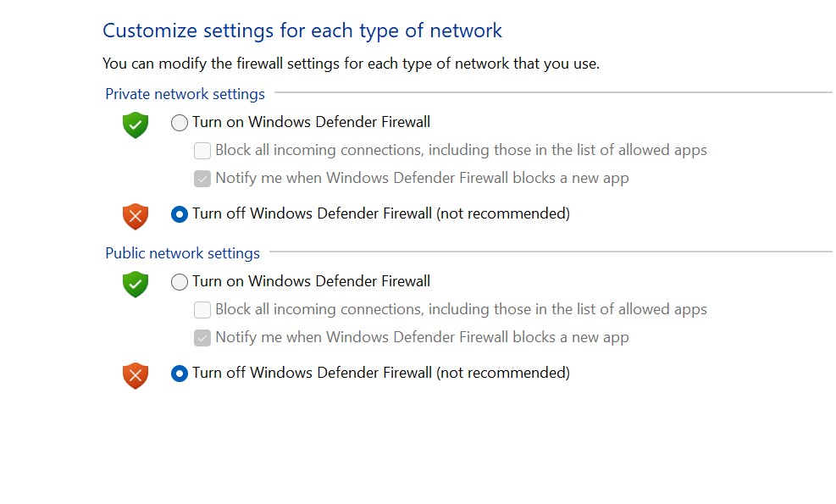This screenshot has width=836, height=504.
Task: Toggle Notify me checkbox under Public network settings
Action: 202,338
